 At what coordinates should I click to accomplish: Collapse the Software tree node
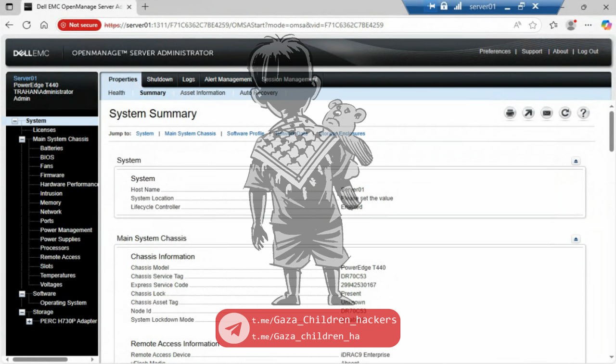tap(22, 294)
